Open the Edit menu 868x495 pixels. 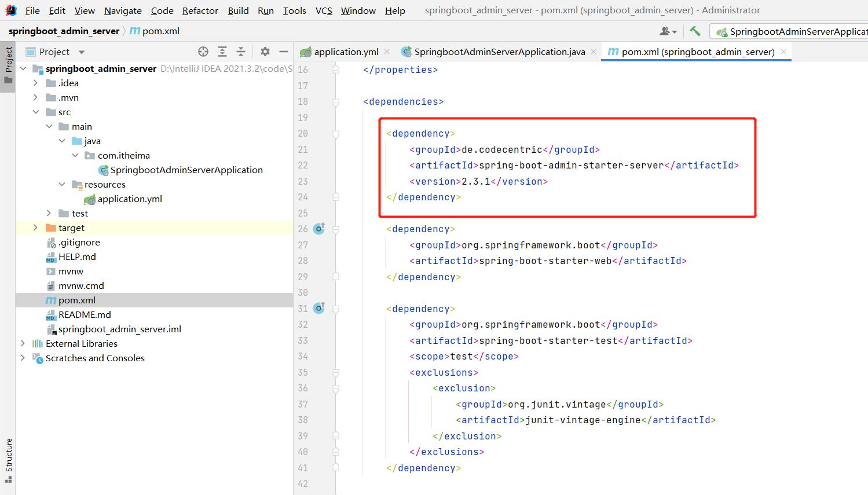[57, 10]
